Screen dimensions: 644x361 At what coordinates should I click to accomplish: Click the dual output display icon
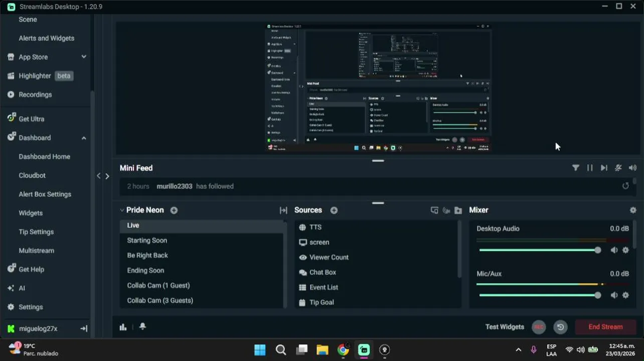(x=434, y=210)
